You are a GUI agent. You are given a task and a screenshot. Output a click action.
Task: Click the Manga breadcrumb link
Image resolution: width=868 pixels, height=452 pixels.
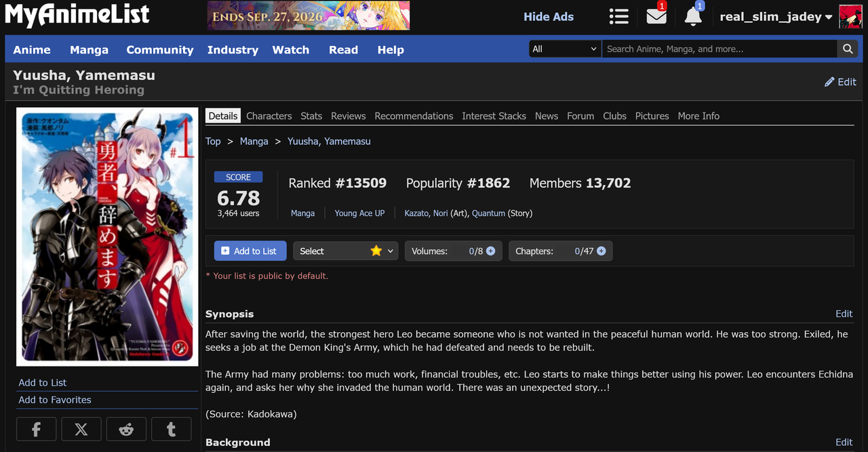point(254,141)
